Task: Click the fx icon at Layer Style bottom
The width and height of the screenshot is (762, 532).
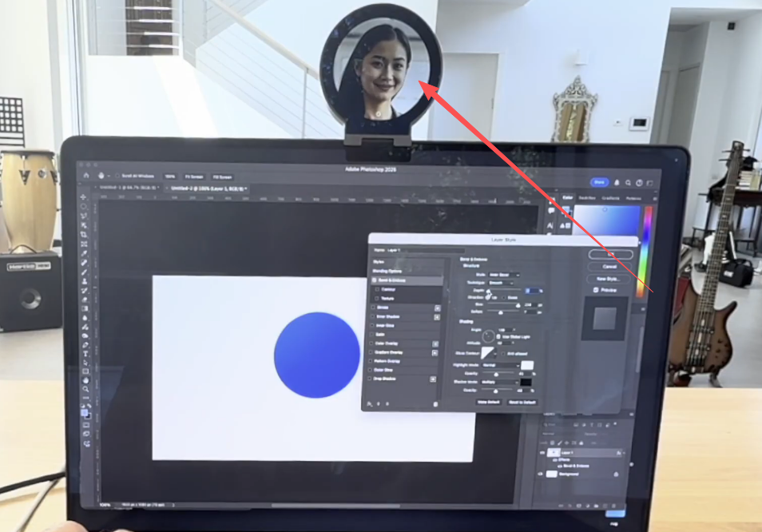Action: [x=370, y=403]
